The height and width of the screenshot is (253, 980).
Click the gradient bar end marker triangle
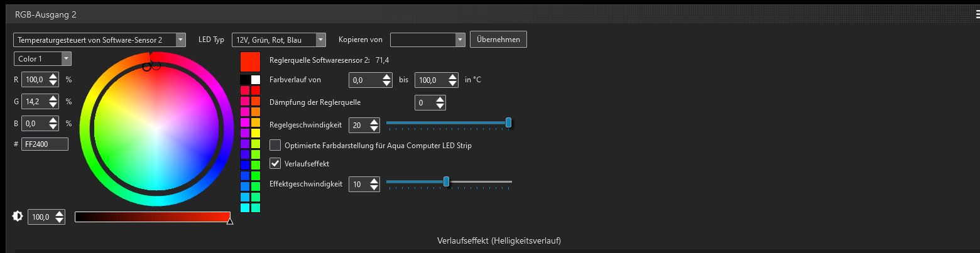point(229,221)
